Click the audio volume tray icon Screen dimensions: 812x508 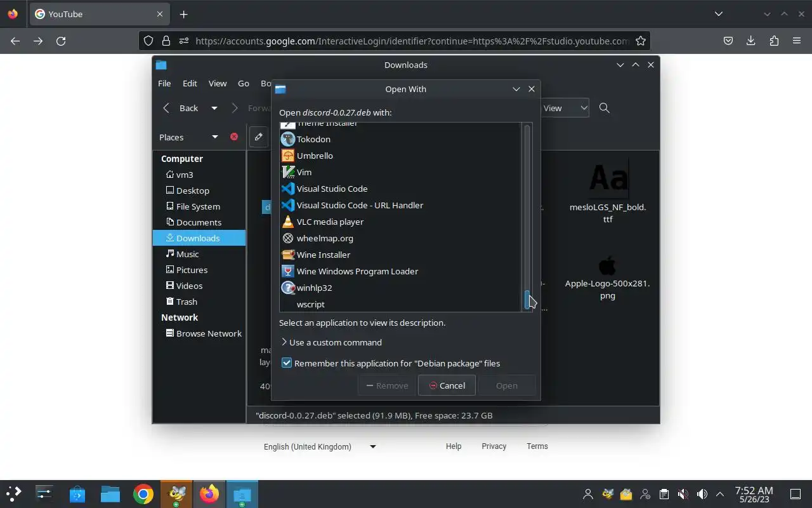click(702, 494)
